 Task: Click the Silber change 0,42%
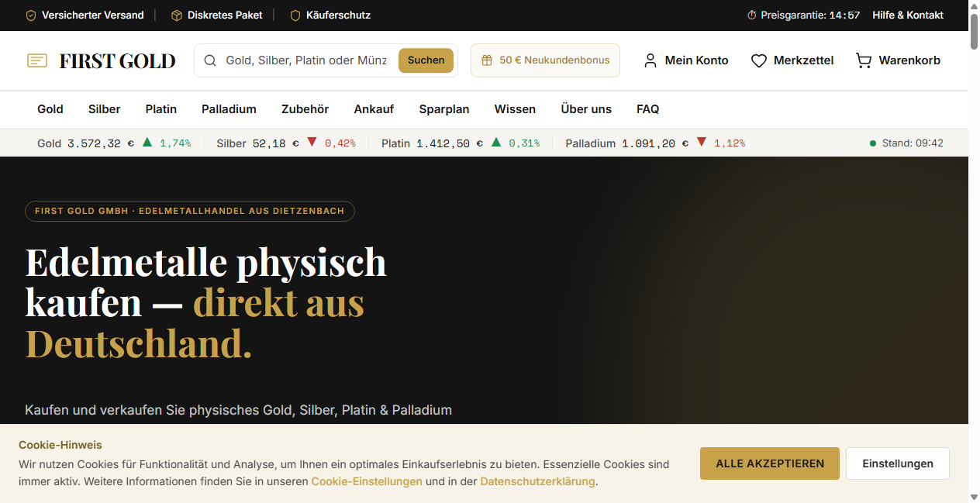340,143
